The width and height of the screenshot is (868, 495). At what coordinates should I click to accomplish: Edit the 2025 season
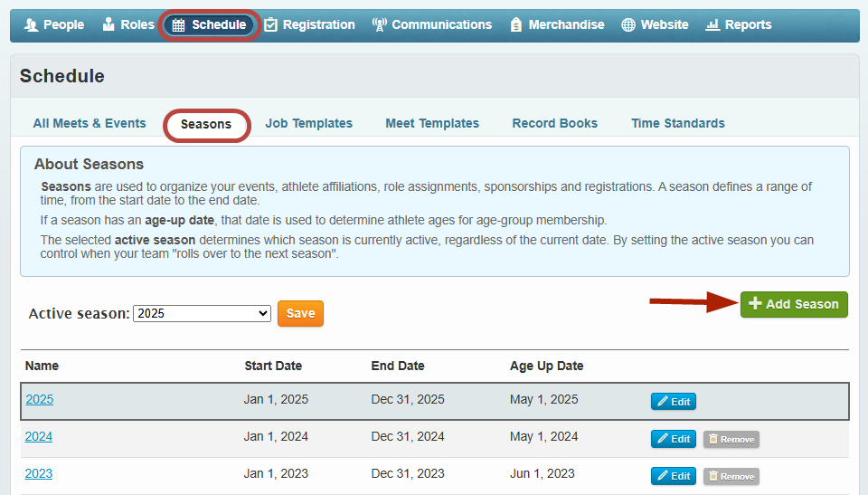(x=673, y=401)
